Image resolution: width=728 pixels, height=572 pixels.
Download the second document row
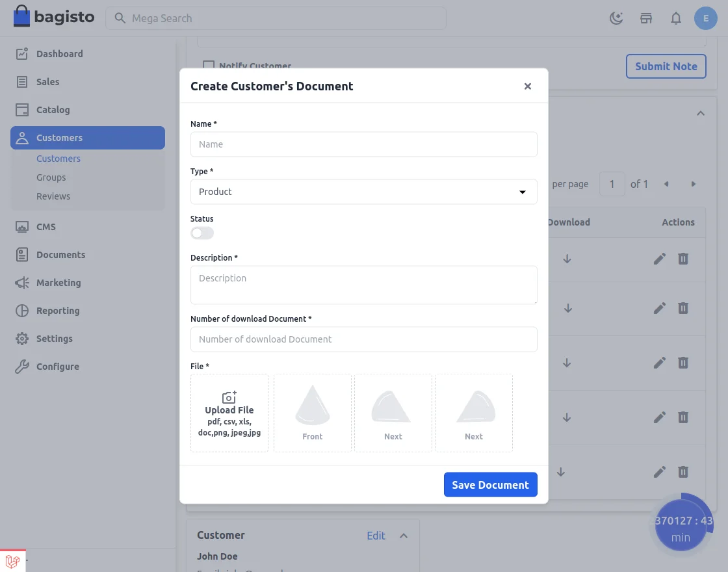(568, 308)
